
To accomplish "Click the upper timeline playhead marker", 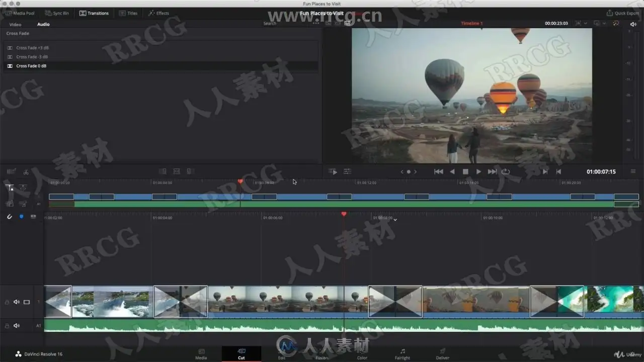I will pyautogui.click(x=240, y=181).
